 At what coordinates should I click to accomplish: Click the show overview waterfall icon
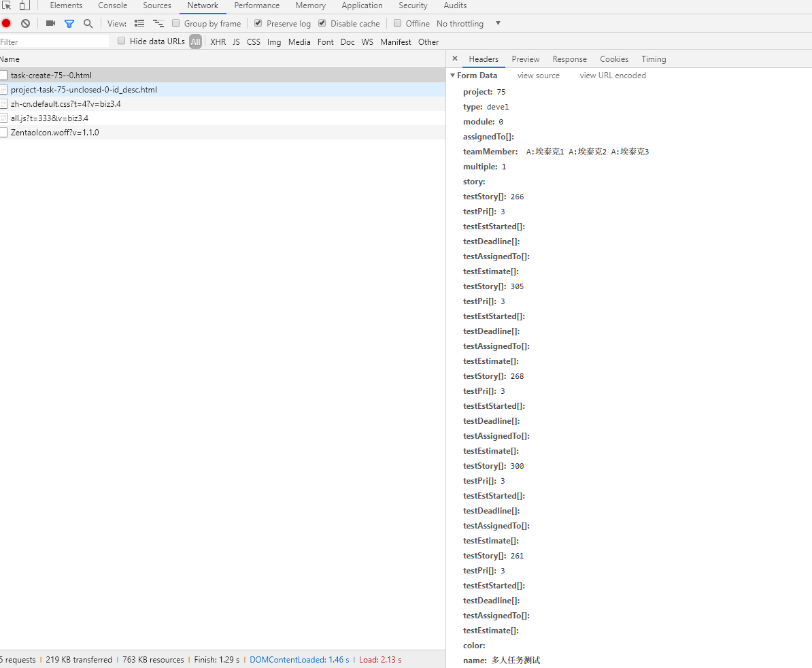point(158,23)
